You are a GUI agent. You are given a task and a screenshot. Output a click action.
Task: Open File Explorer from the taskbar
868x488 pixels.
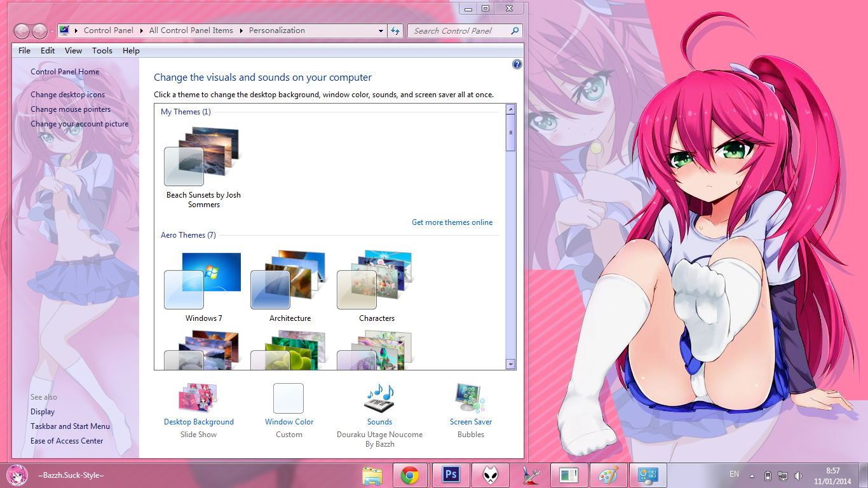click(x=372, y=475)
